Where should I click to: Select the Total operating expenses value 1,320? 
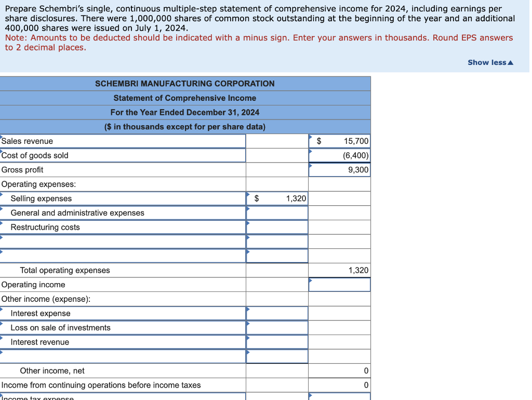click(x=340, y=270)
